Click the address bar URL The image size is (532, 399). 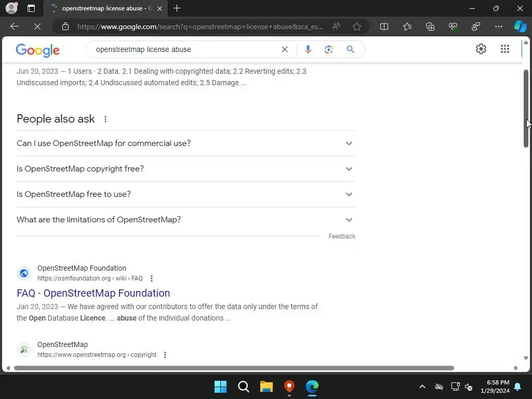pos(200,26)
